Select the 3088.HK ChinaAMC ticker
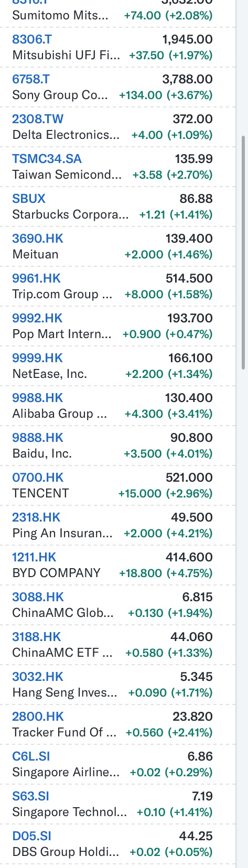Viewport: 248px width, 868px height. tap(38, 597)
